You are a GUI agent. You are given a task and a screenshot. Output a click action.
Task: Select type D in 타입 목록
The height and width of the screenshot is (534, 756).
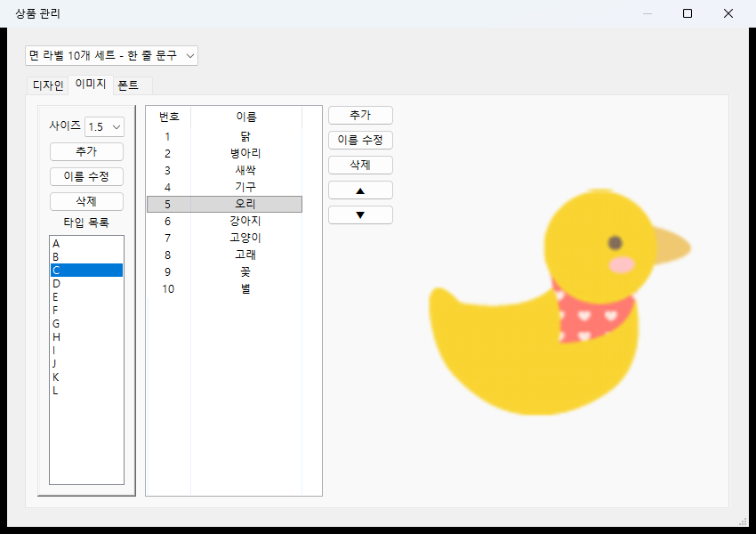pyautogui.click(x=86, y=284)
